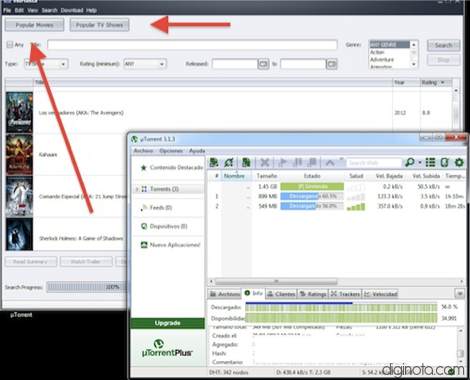This screenshot has height=380, width=470.
Task: Switch to the Velocidad tab
Action: 380,294
